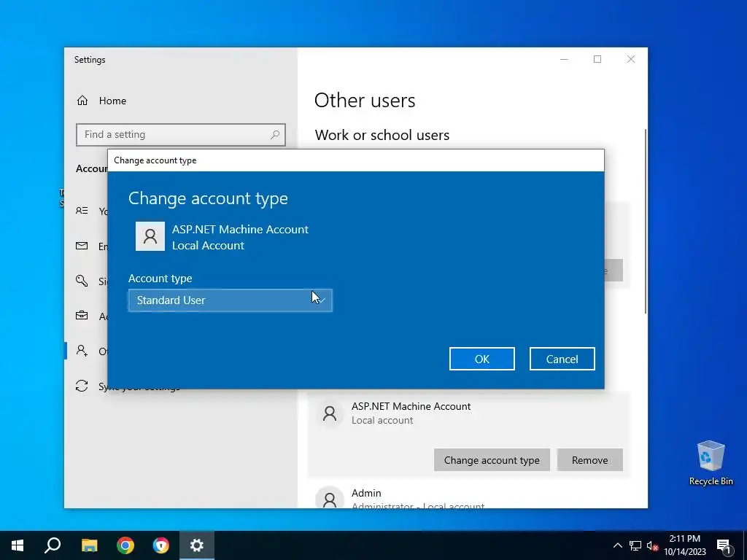The height and width of the screenshot is (560, 747).
Task: Open the Home page in Settings
Action: coord(101,101)
